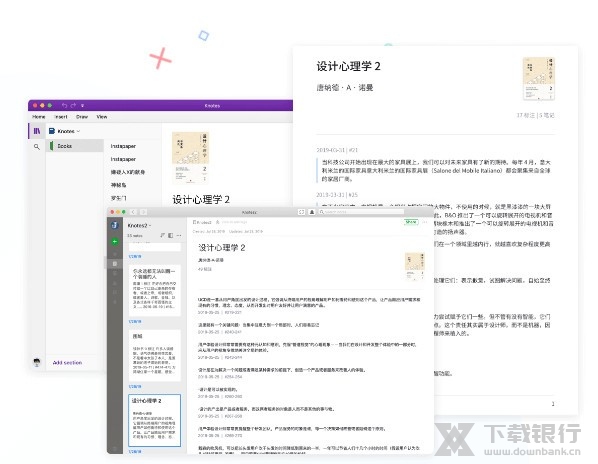The height and width of the screenshot is (464, 598).
Task: Open the second Instapaper page
Action: point(123,159)
